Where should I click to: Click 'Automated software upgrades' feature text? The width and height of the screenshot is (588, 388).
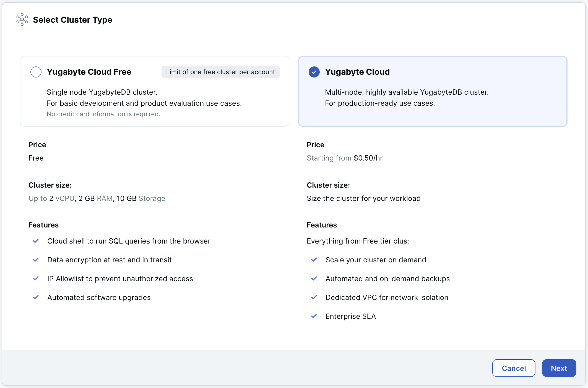pos(99,298)
